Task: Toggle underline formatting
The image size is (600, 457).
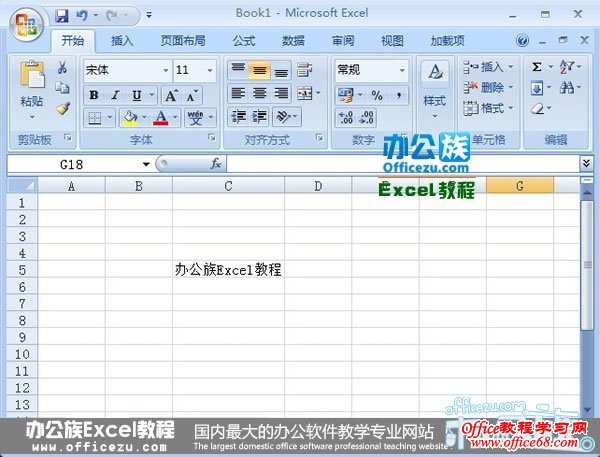Action: coord(137,95)
